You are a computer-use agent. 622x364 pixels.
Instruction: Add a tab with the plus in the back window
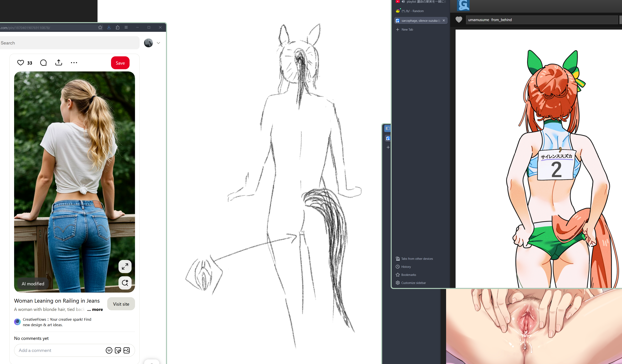tap(388, 147)
